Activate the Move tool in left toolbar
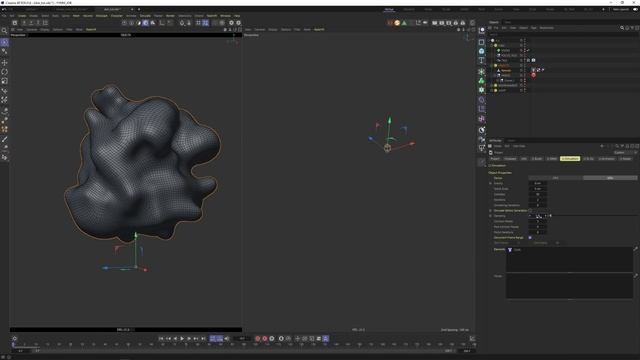The height and width of the screenshot is (360, 640). coord(4,62)
